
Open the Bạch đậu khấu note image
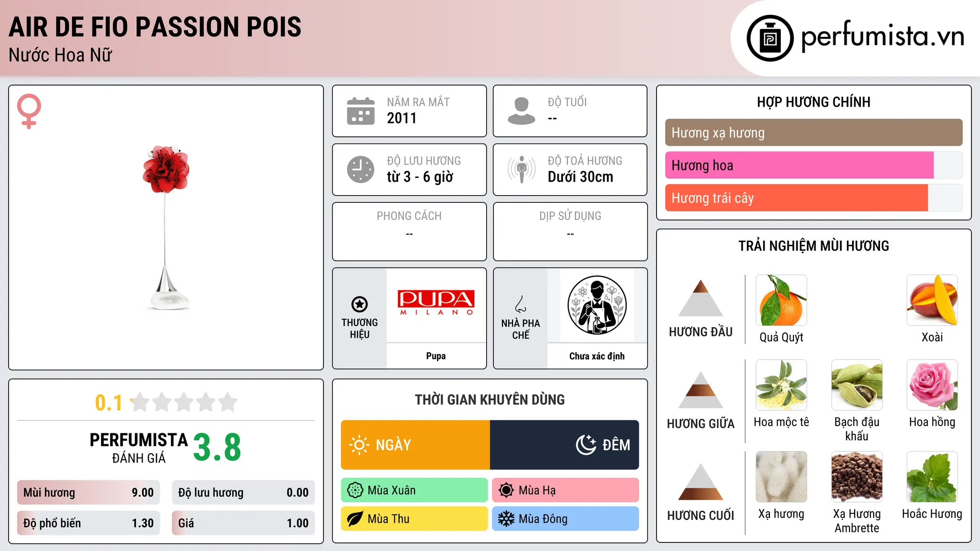(x=857, y=385)
